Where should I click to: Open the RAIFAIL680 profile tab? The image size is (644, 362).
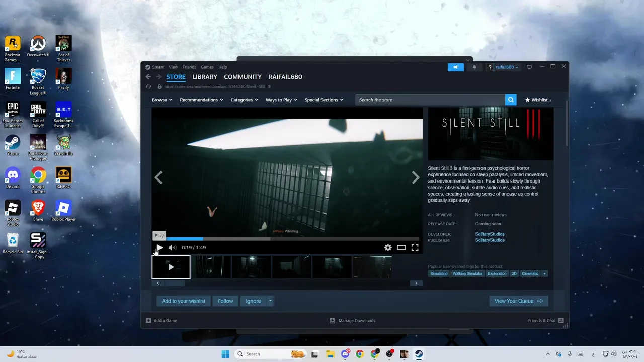tap(285, 77)
